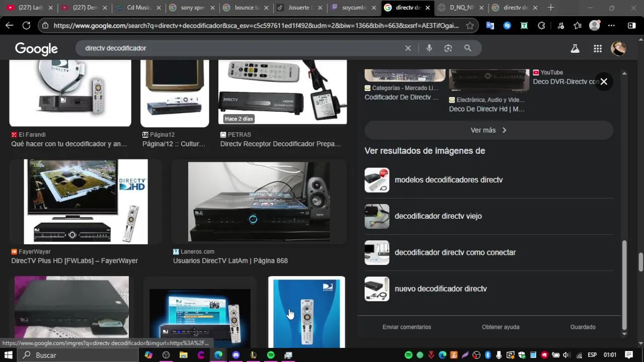This screenshot has width=644, height=362.
Task: Clear the Google search box text
Action: (x=408, y=48)
